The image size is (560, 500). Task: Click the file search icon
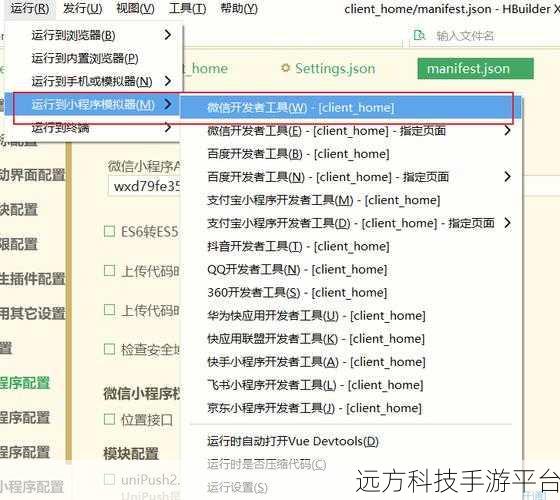tap(419, 35)
